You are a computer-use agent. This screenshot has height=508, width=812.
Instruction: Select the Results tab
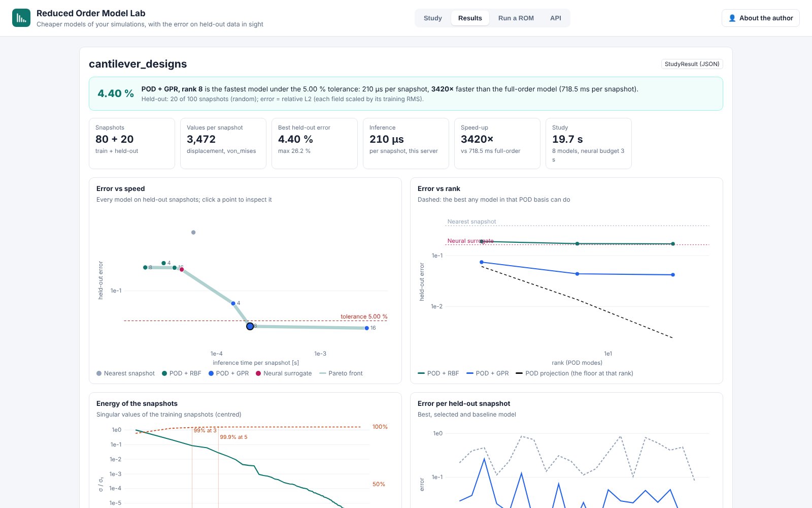470,18
